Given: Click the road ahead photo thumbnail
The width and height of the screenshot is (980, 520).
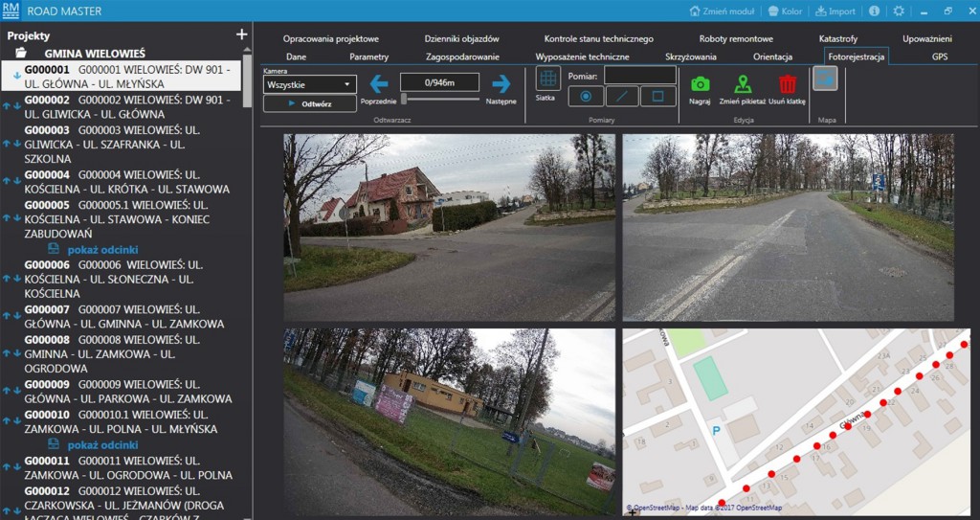Looking at the screenshot, I should pyautogui.click(x=789, y=227).
